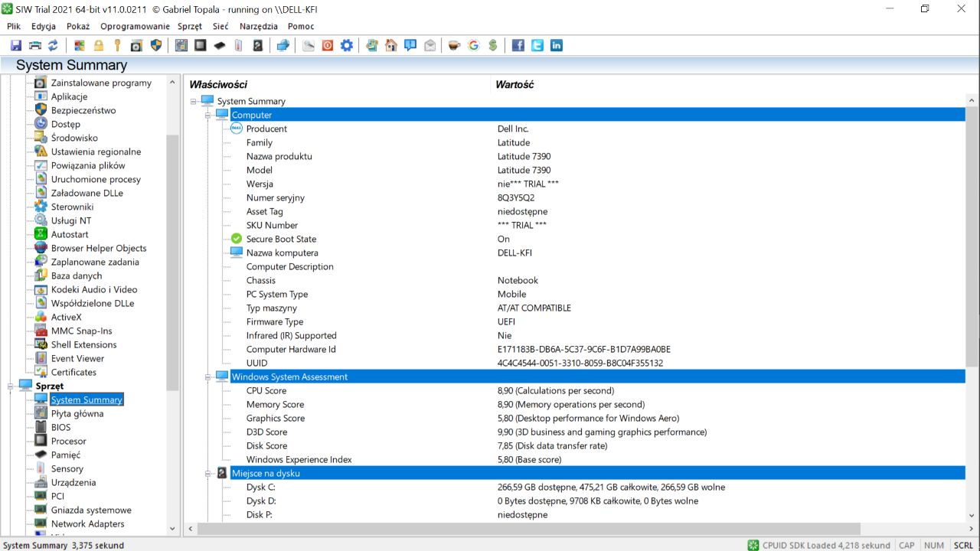Click the CPUID SDK icon in the status bar
The width and height of the screenshot is (980, 551).
753,545
